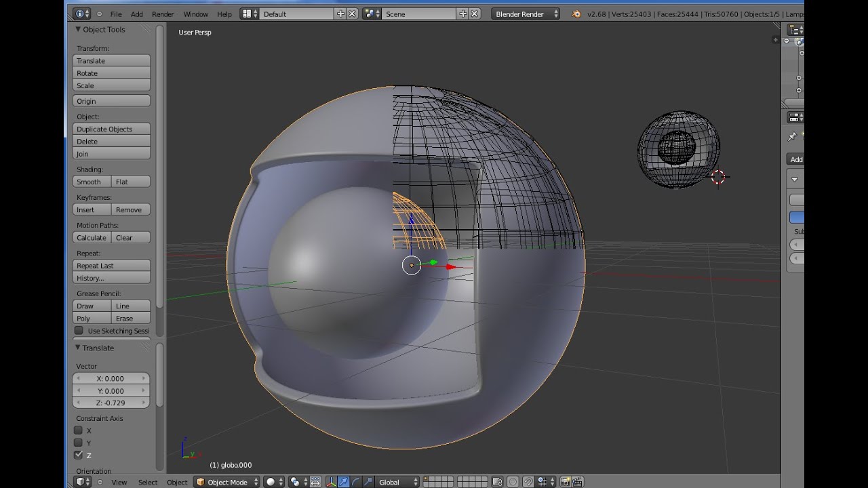
Task: Toggle the first scene layer button
Action: pos(427,479)
